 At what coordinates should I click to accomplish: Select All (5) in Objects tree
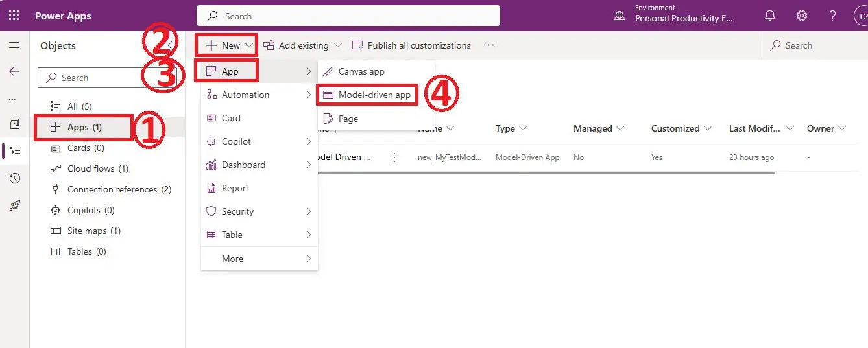click(107, 106)
